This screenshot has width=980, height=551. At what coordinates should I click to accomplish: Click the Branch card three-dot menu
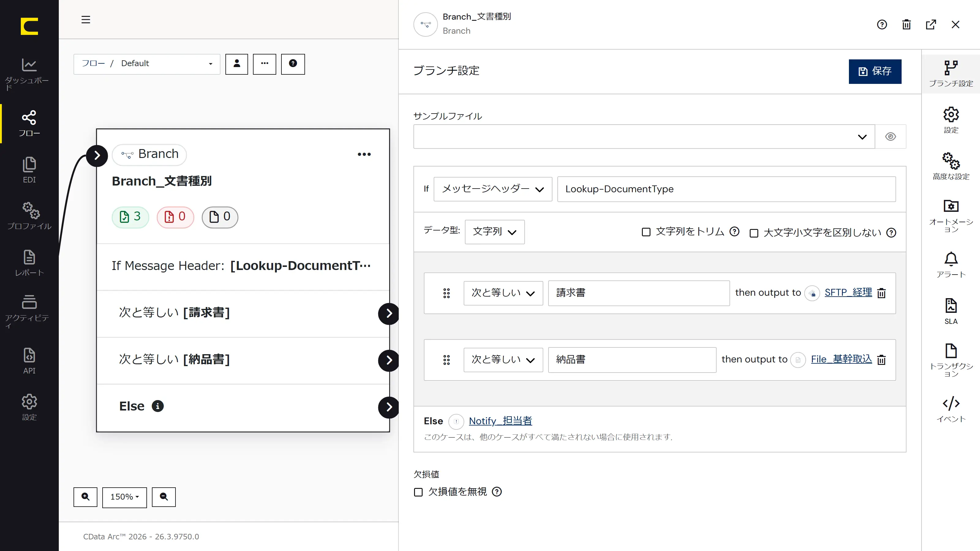coord(364,154)
